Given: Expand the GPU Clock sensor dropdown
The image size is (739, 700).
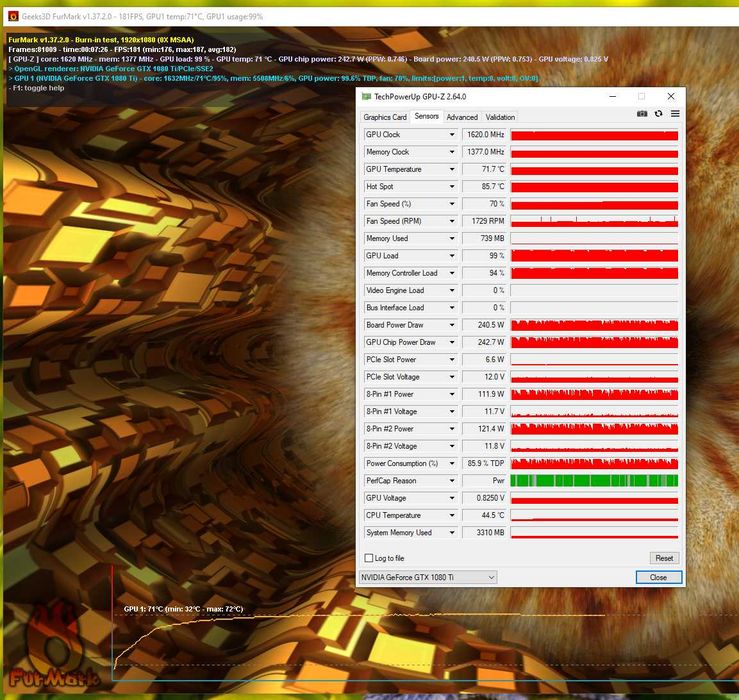Looking at the screenshot, I should (452, 134).
